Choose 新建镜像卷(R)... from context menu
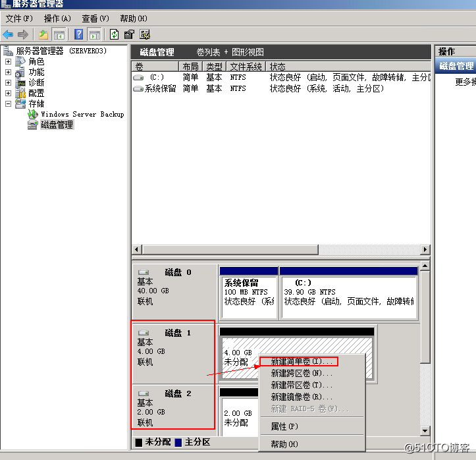Image resolution: width=476 pixels, height=460 pixels. [312, 397]
